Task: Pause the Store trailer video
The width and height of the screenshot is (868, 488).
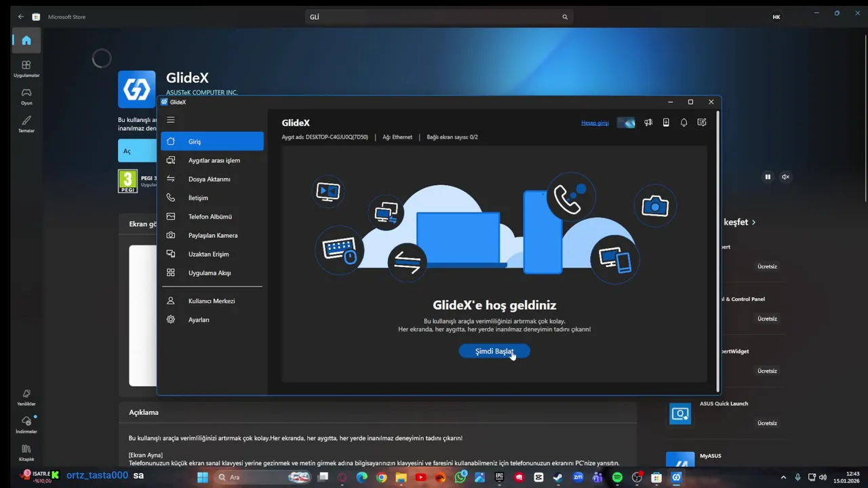Action: tap(768, 177)
